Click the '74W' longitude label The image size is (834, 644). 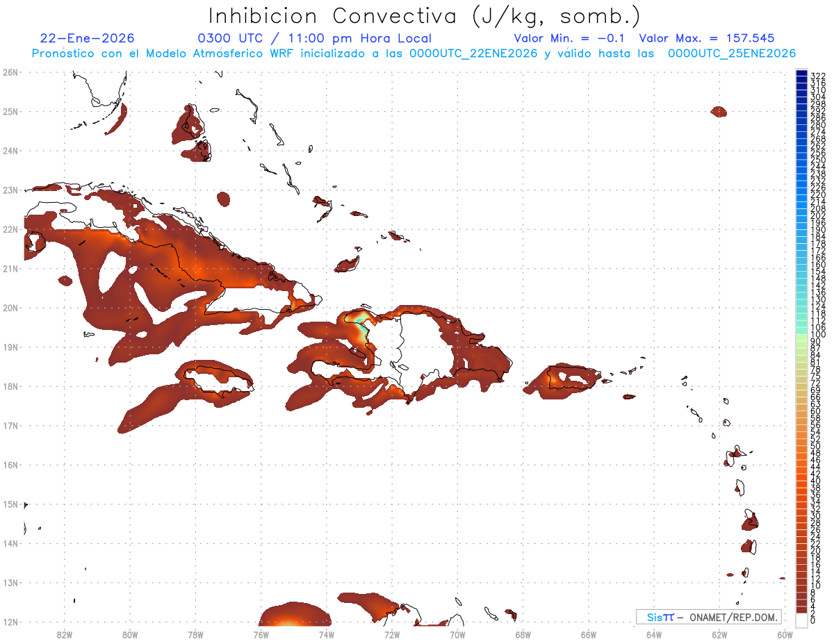coord(327,634)
